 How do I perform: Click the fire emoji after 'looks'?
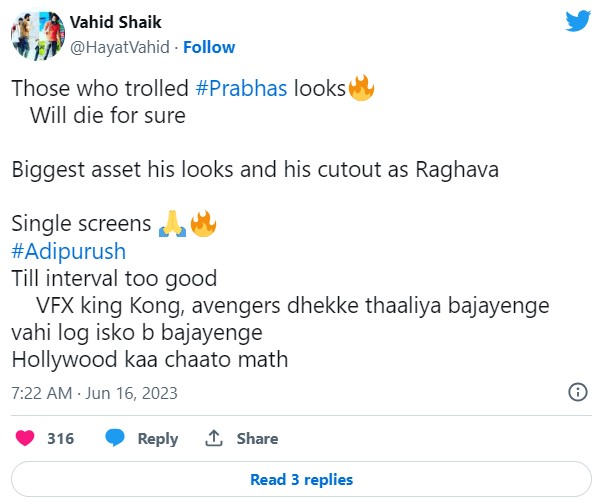click(361, 88)
